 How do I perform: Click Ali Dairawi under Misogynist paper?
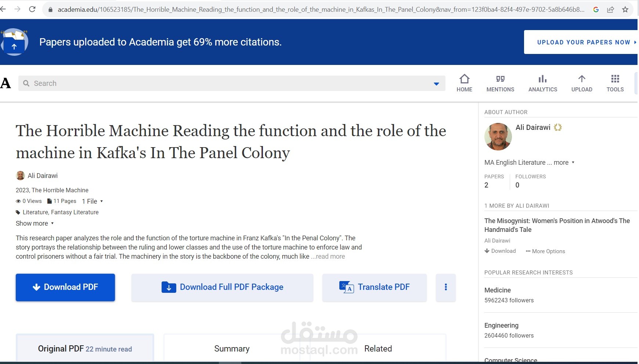(x=497, y=241)
